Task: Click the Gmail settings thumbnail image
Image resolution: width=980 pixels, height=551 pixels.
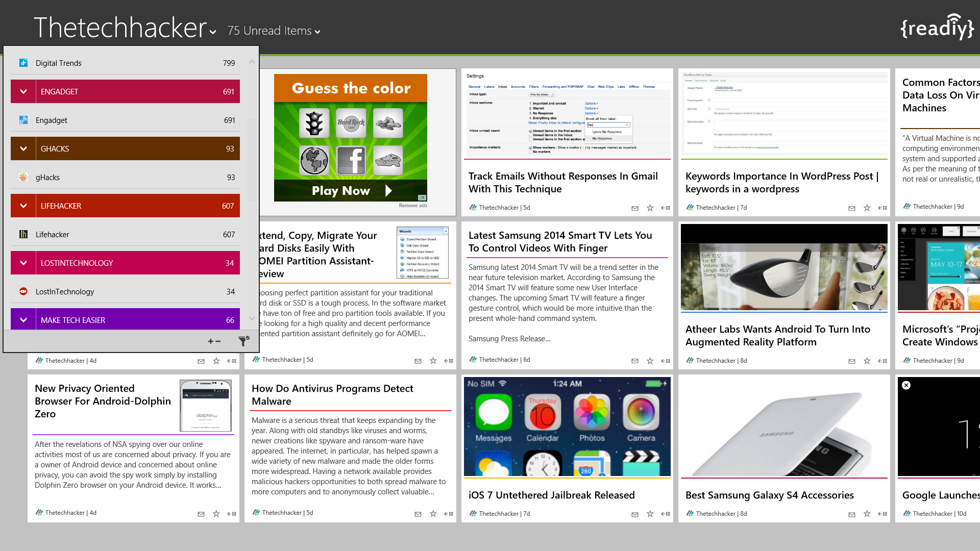Action: tap(567, 114)
